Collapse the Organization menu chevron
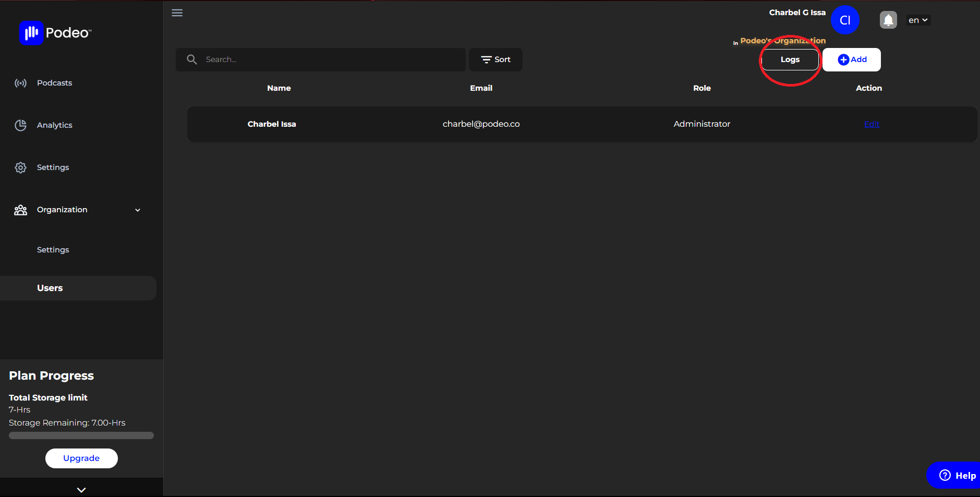Screen dimensions: 980x497 coord(138,210)
